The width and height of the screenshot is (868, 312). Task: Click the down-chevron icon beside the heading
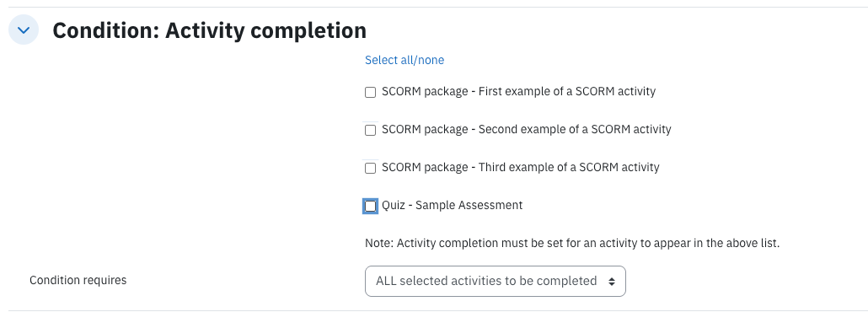point(24,30)
